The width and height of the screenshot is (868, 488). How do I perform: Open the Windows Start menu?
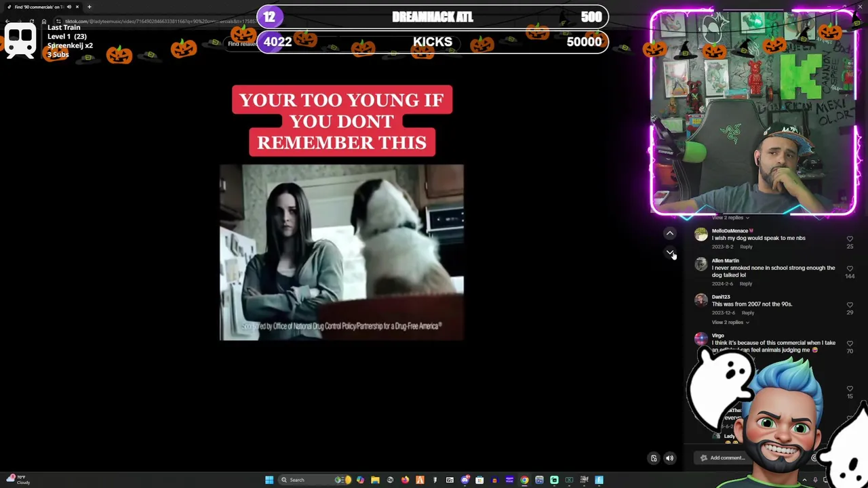point(269,480)
